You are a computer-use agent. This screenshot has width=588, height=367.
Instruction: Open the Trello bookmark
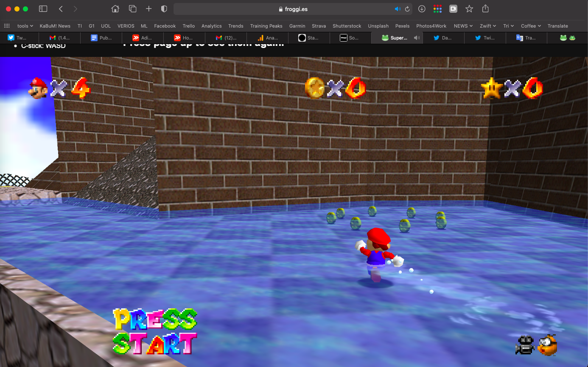click(189, 26)
